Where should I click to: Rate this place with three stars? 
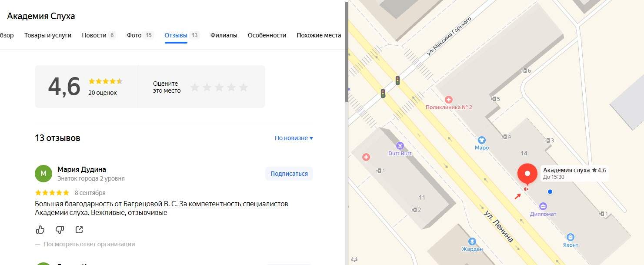(x=219, y=87)
